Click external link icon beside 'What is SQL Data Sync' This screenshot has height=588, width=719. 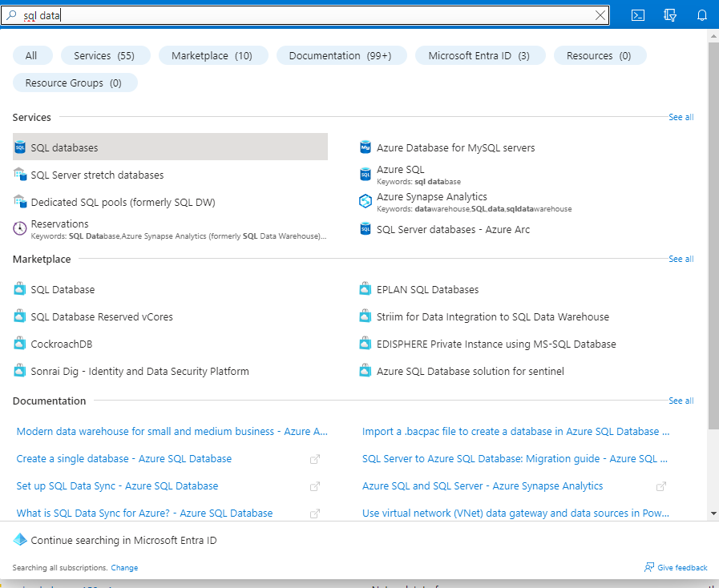coord(315,513)
